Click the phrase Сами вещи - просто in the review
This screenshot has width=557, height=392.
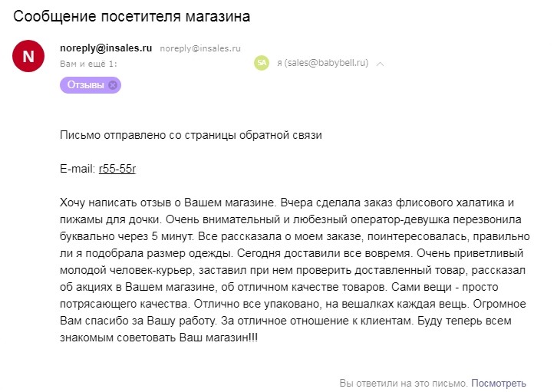(x=445, y=287)
